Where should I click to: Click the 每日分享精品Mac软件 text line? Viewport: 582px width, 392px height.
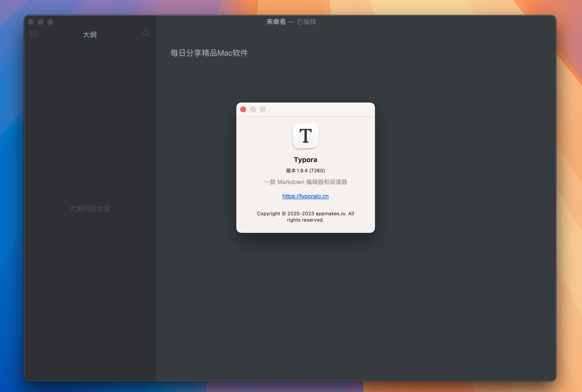209,53
